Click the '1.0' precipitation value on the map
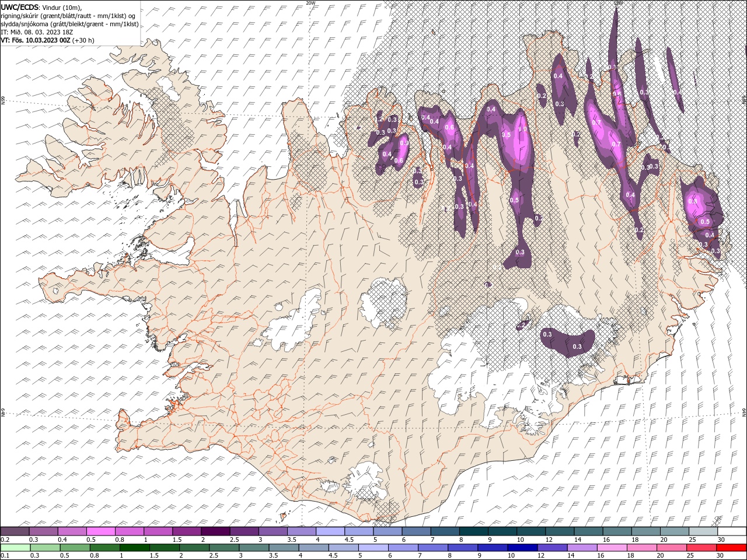The width and height of the screenshot is (747, 560). [x=523, y=129]
